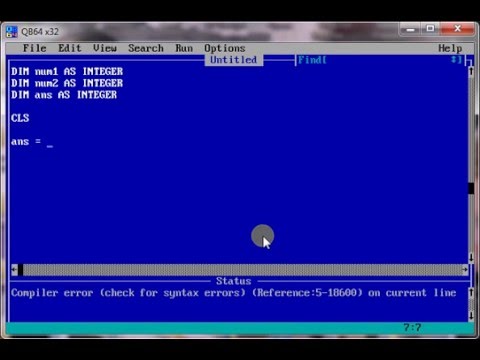The width and height of the screenshot is (480, 360).
Task: Click the Status panel scroll up arrow
Action: click(x=471, y=293)
